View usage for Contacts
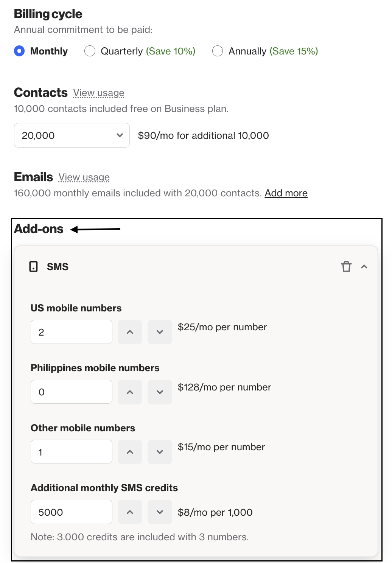Image resolution: width=392 pixels, height=563 pixels. tap(99, 93)
